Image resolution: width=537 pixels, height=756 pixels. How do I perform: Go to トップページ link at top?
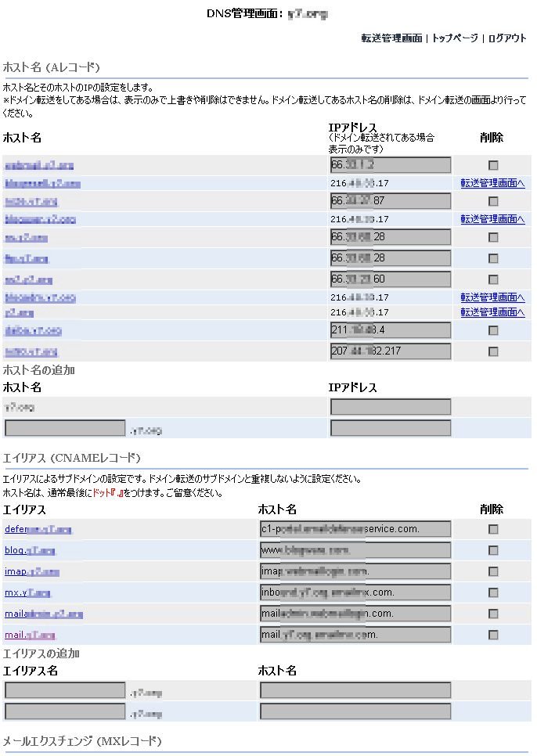pyautogui.click(x=455, y=38)
